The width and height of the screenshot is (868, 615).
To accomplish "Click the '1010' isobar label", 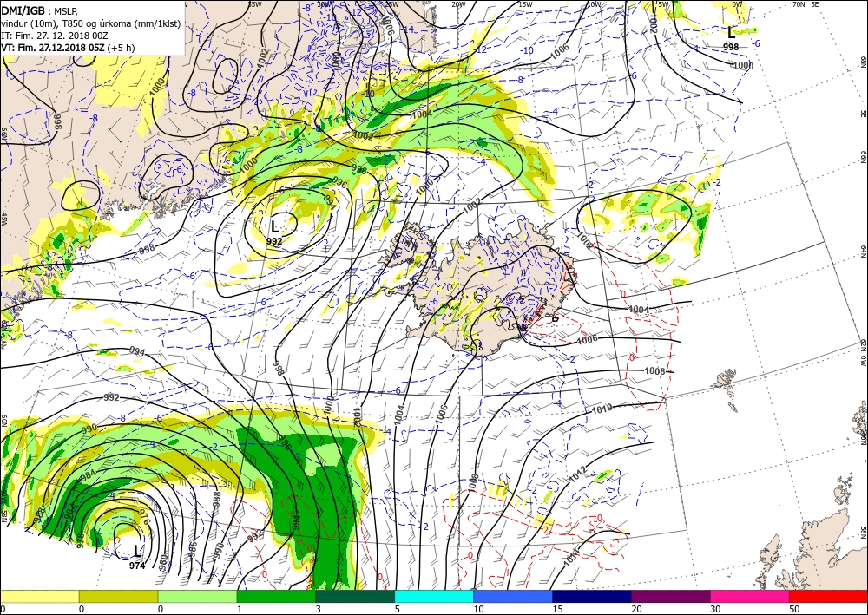I will click(602, 409).
